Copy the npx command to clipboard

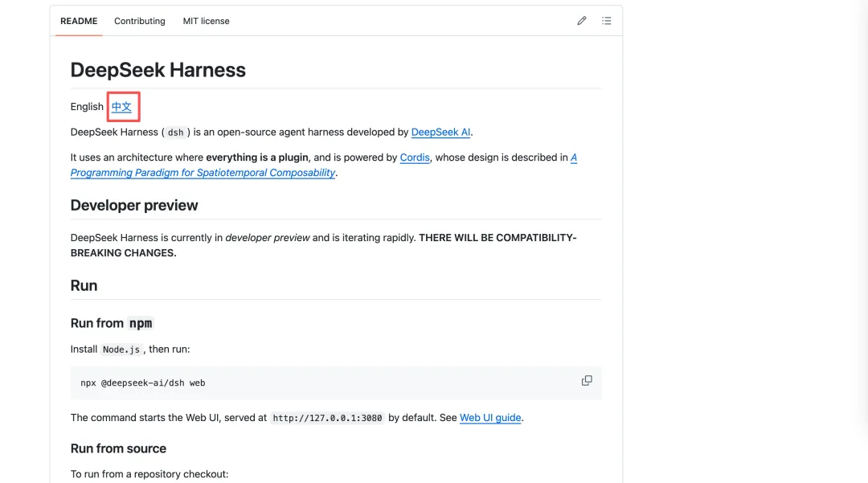587,381
